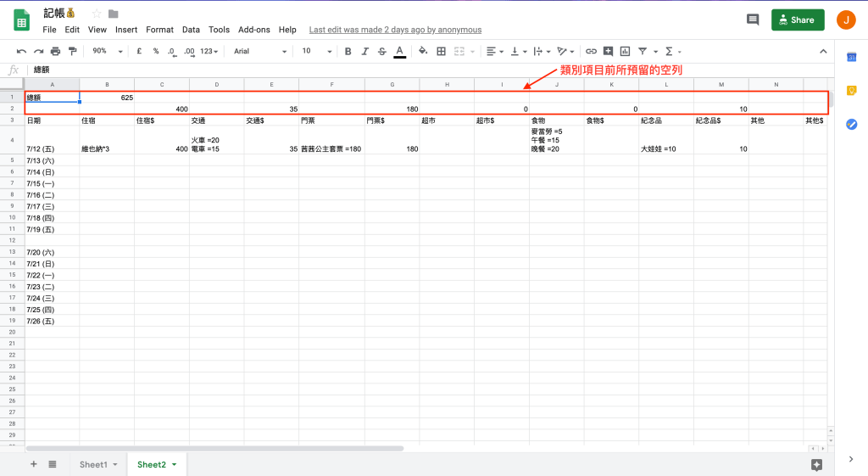Open the 90% zoom dropdown

click(108, 51)
